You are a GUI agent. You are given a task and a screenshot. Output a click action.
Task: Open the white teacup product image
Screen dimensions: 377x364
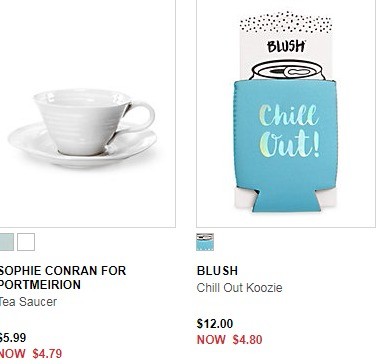(88, 114)
